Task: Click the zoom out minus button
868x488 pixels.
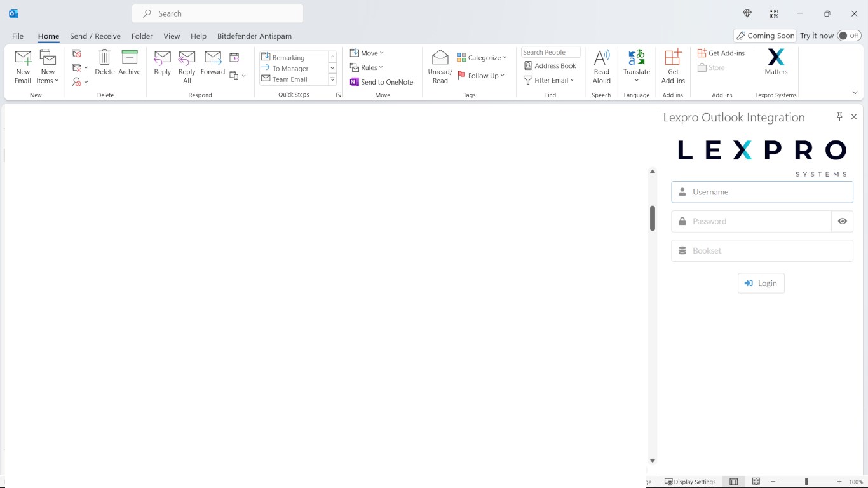Action: pos(773,482)
